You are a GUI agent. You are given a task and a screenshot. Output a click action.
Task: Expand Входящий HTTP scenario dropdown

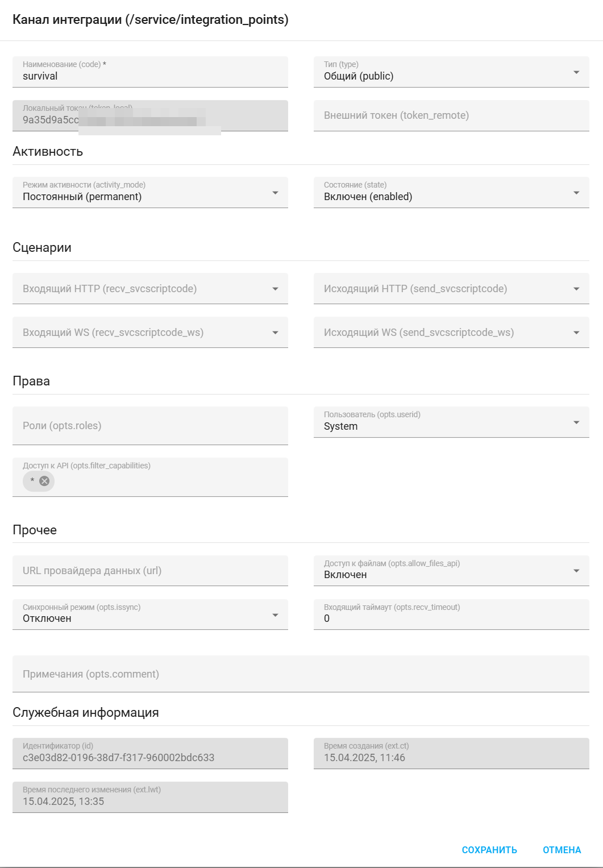coord(150,289)
